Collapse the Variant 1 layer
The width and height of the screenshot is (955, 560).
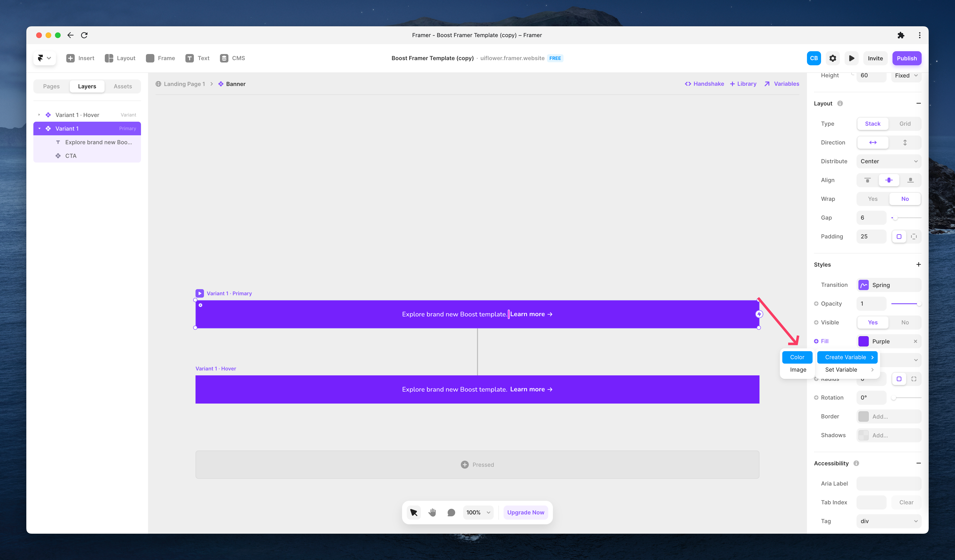[x=39, y=128]
